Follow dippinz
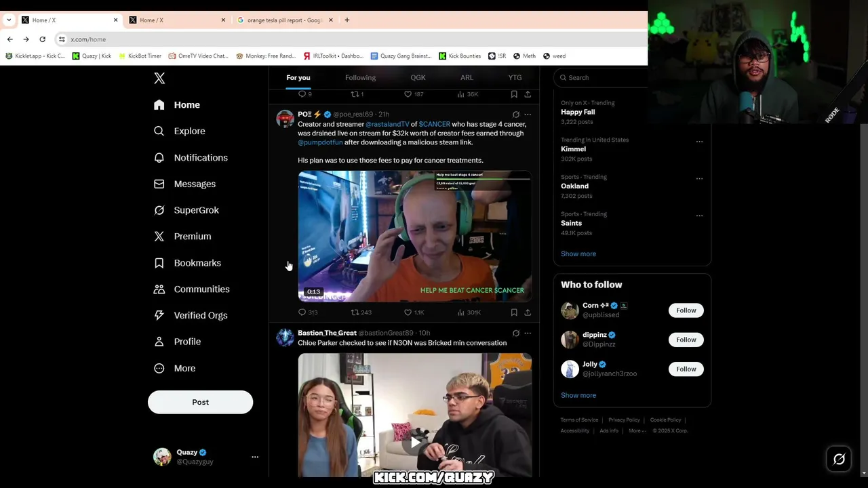 (686, 340)
